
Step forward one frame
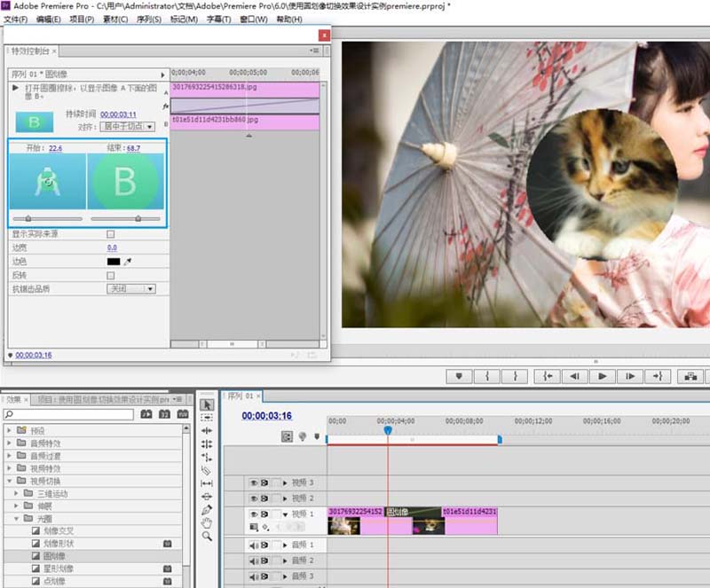tap(630, 376)
